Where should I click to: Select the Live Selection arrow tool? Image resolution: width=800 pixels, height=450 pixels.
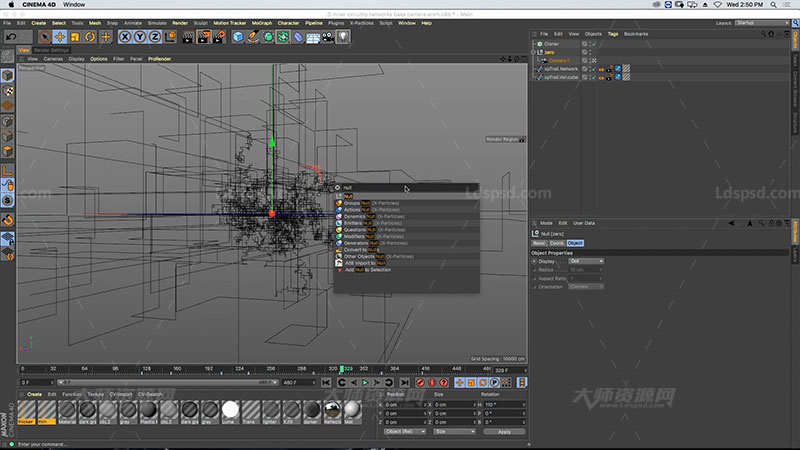pyautogui.click(x=45, y=37)
